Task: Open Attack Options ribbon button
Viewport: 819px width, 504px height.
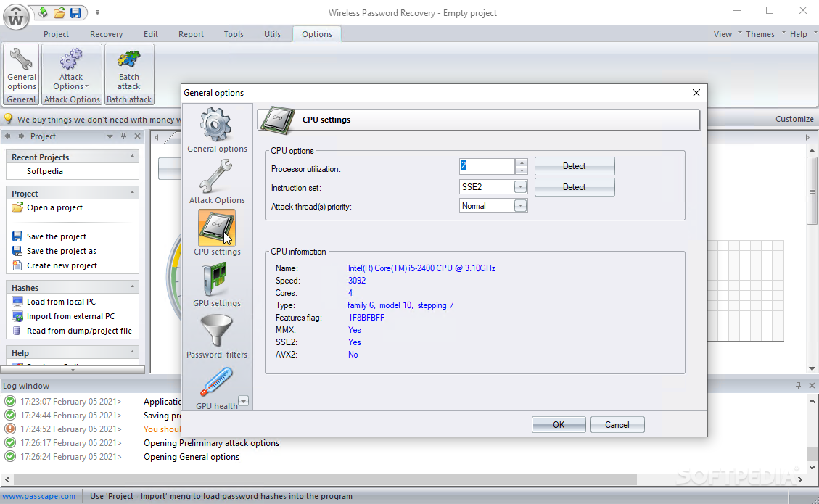Action: pos(72,70)
